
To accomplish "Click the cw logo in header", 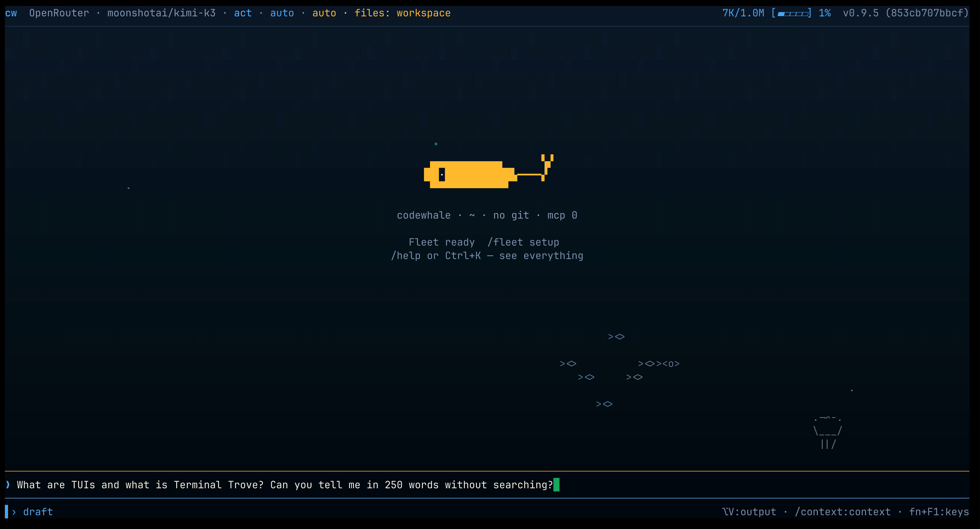I will [x=11, y=13].
